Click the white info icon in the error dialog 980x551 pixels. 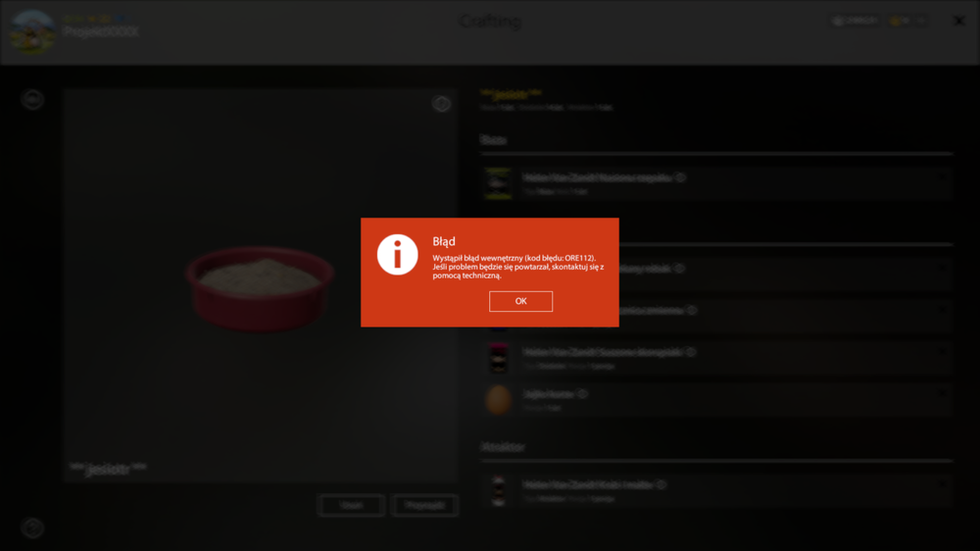click(397, 255)
